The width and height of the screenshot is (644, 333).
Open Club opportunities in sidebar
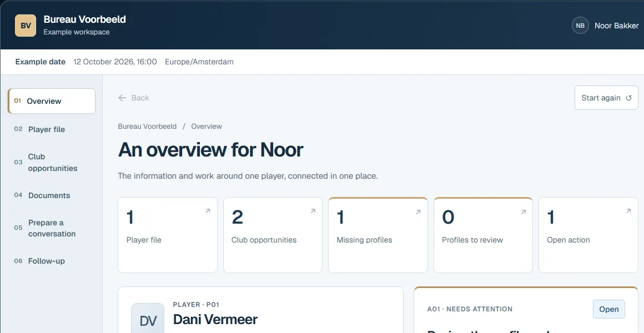point(51,162)
